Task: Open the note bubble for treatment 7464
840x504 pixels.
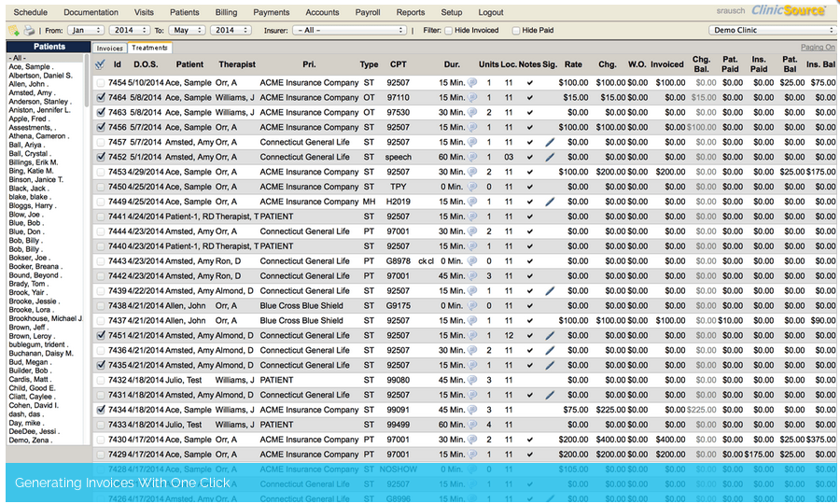Action: click(x=472, y=97)
